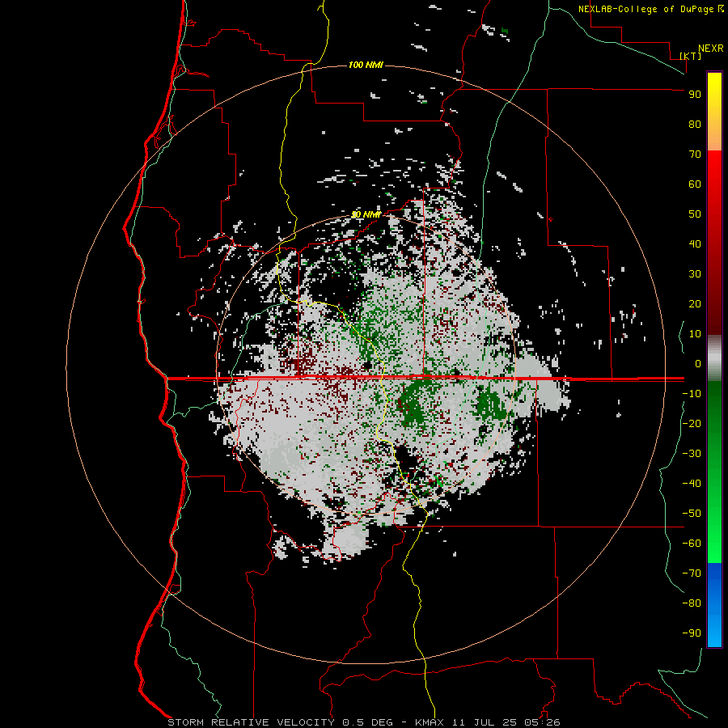Select the 40 value on the velocity scale
This screenshot has height=728, width=728.
[695, 244]
